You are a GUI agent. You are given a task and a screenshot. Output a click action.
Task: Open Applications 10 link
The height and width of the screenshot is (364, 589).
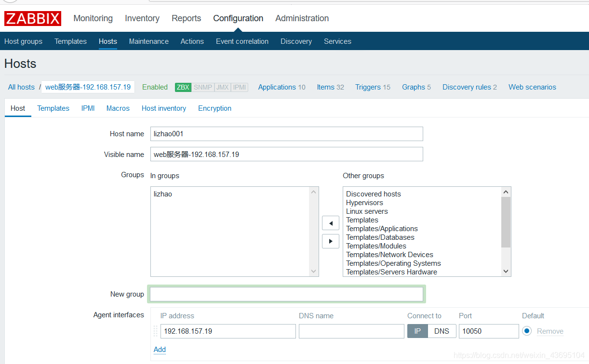(x=282, y=87)
